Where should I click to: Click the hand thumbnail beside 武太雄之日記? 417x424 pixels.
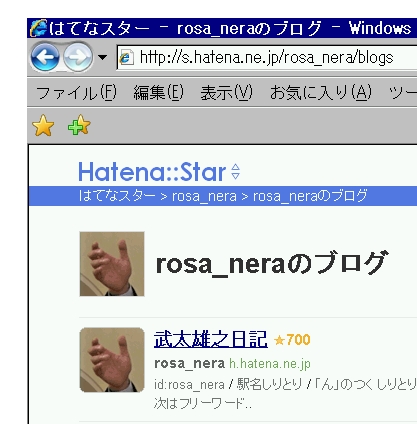pos(112,360)
